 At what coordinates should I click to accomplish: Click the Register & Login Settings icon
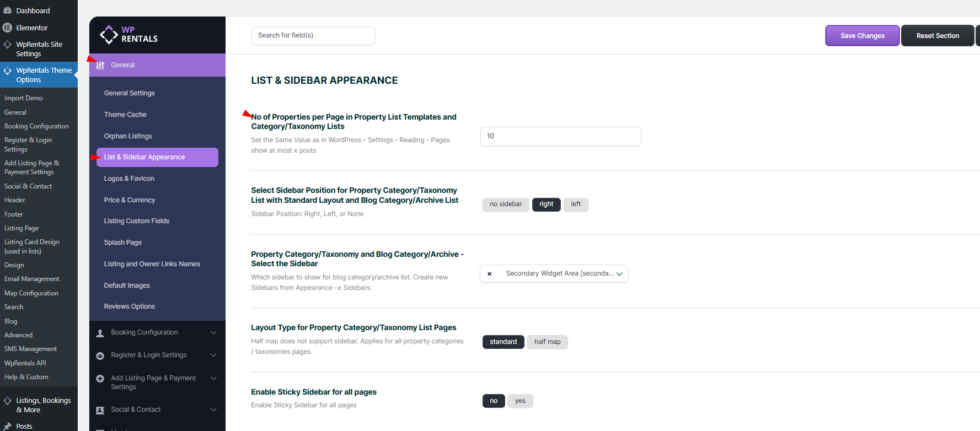(100, 355)
